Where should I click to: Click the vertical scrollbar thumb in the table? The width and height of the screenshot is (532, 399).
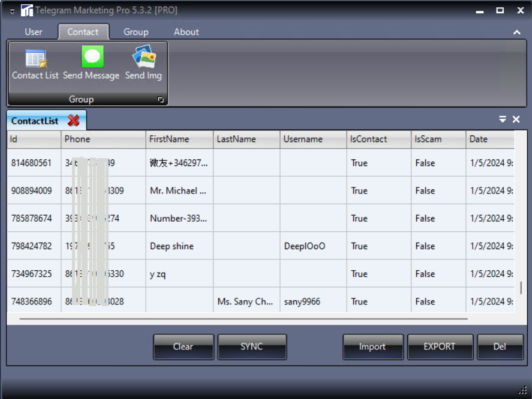pos(521,288)
